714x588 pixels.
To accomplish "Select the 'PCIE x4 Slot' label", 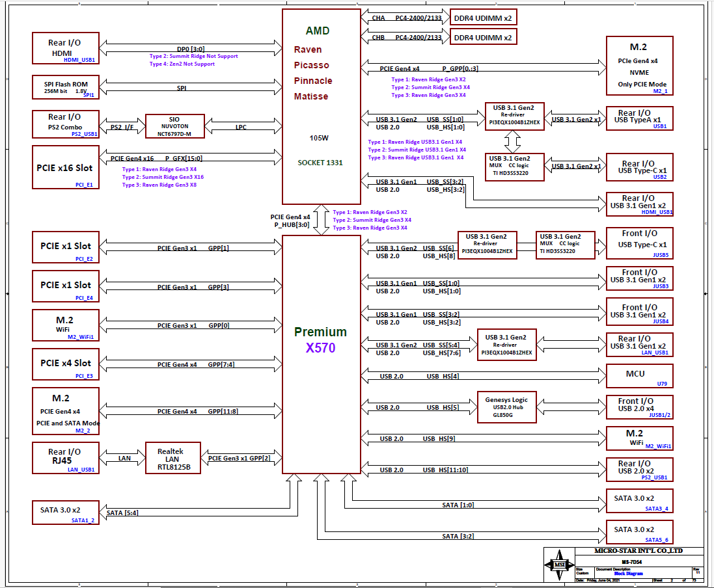I will tap(66, 363).
